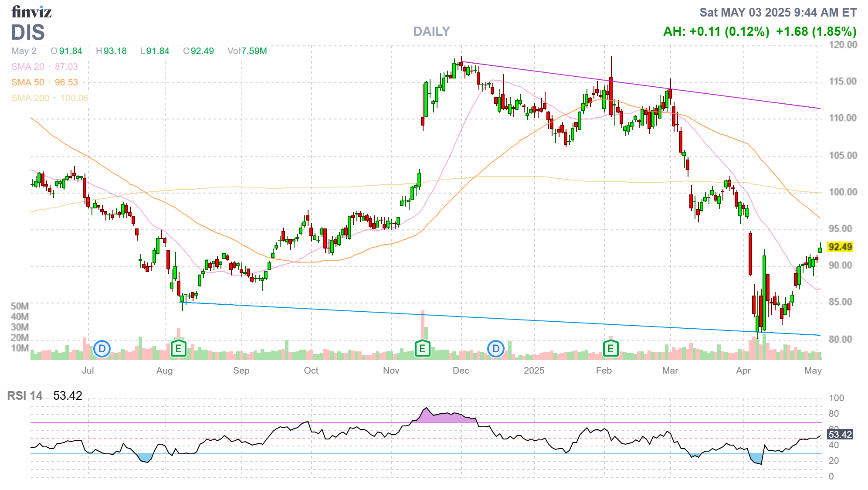
Task: Click the May 2 date label
Action: click(x=24, y=51)
